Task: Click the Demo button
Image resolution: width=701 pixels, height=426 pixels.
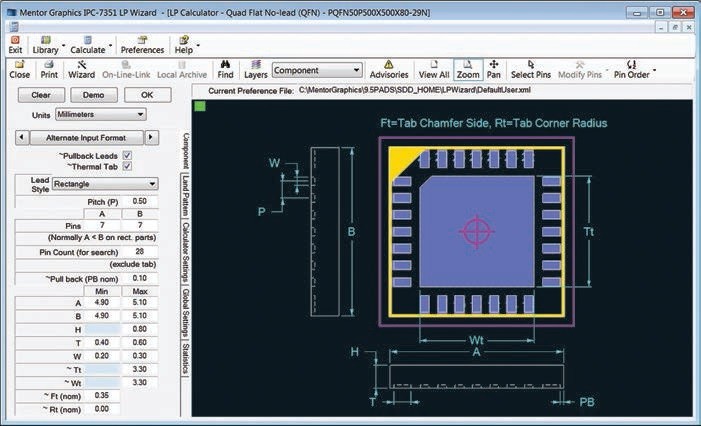Action: (93, 95)
